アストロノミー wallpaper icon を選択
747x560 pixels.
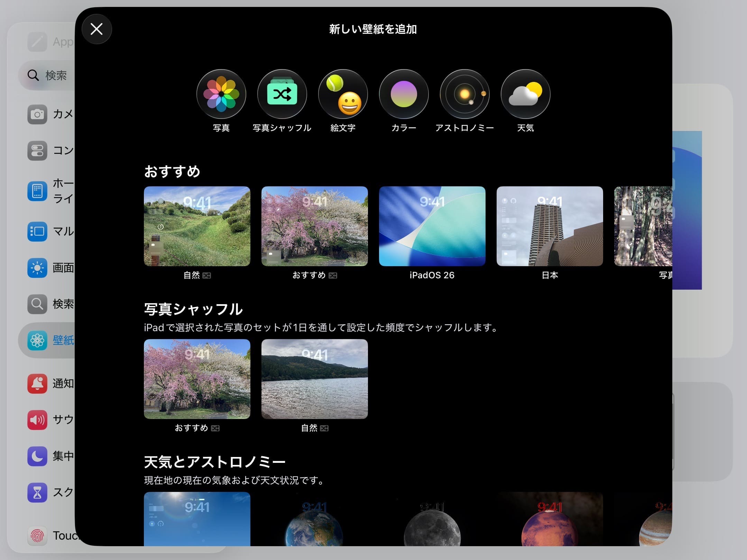point(465,94)
